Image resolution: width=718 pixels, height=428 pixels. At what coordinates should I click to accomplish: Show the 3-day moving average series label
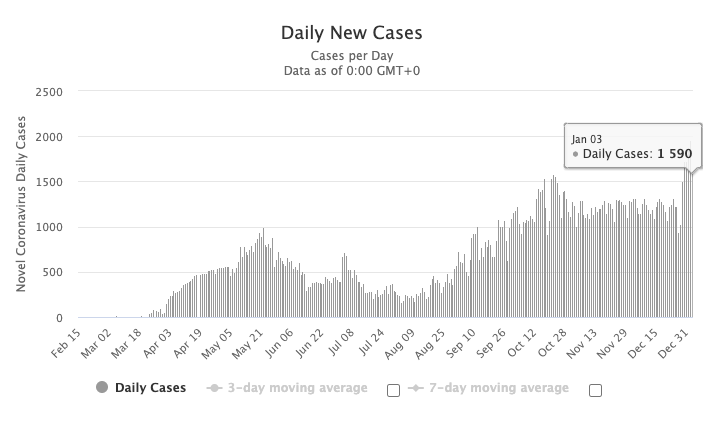click(297, 388)
